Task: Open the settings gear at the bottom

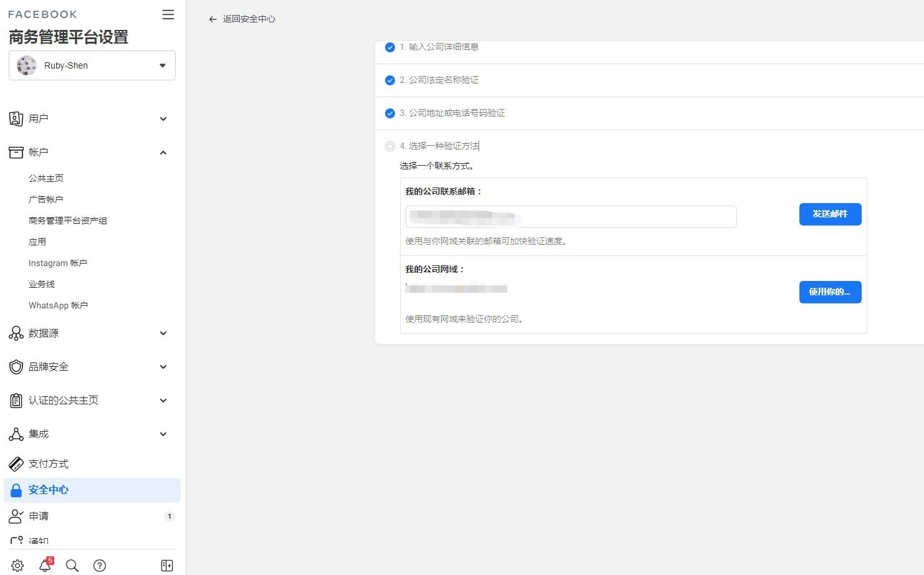Action: (x=16, y=566)
